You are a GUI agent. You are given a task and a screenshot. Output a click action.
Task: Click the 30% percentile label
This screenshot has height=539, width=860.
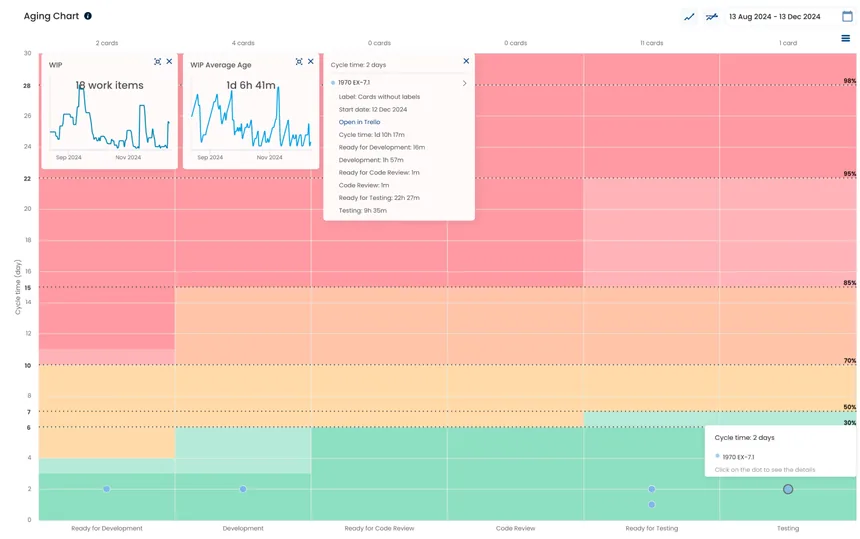pyautogui.click(x=850, y=423)
